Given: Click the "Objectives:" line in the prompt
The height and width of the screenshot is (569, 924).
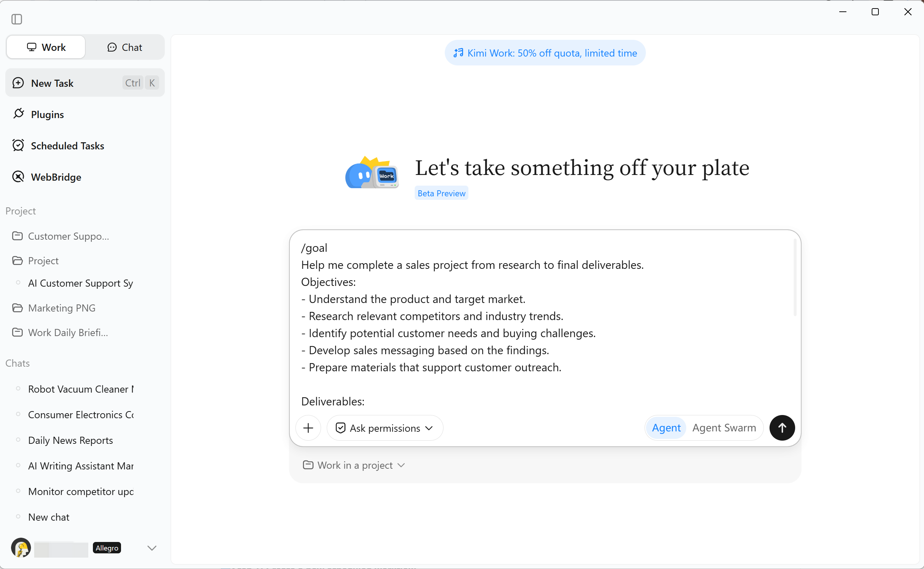Looking at the screenshot, I should (328, 282).
